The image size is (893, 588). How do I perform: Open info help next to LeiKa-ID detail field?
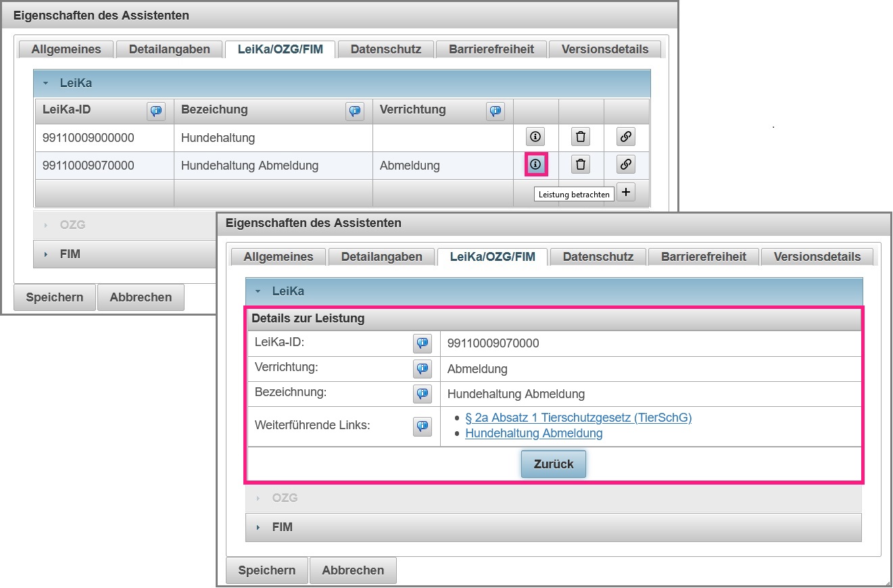coord(423,343)
